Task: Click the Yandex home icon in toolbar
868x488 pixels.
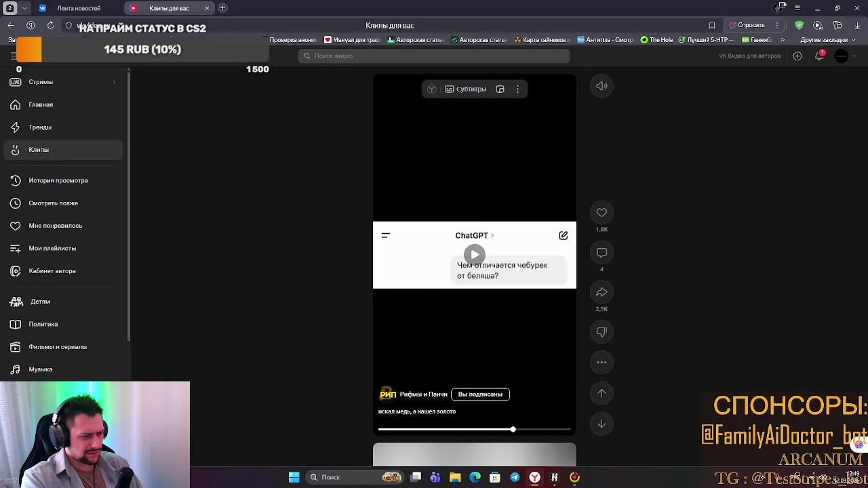Action: point(31,25)
